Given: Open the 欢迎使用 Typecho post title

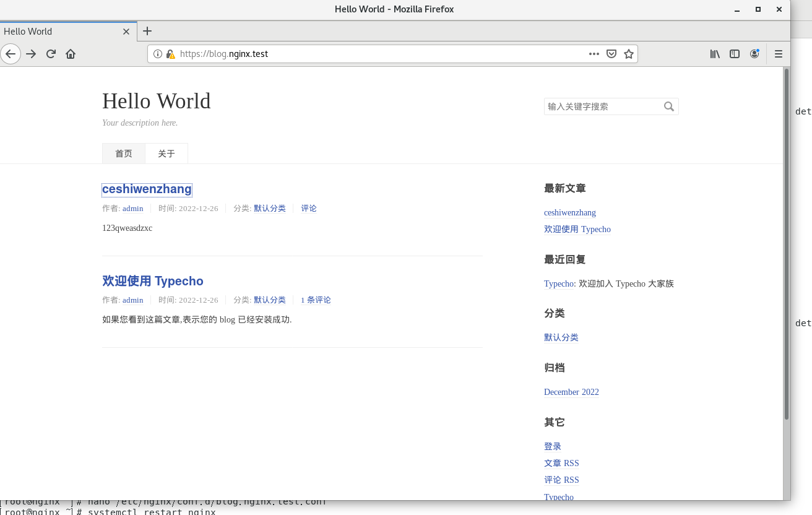Looking at the screenshot, I should coord(153,281).
